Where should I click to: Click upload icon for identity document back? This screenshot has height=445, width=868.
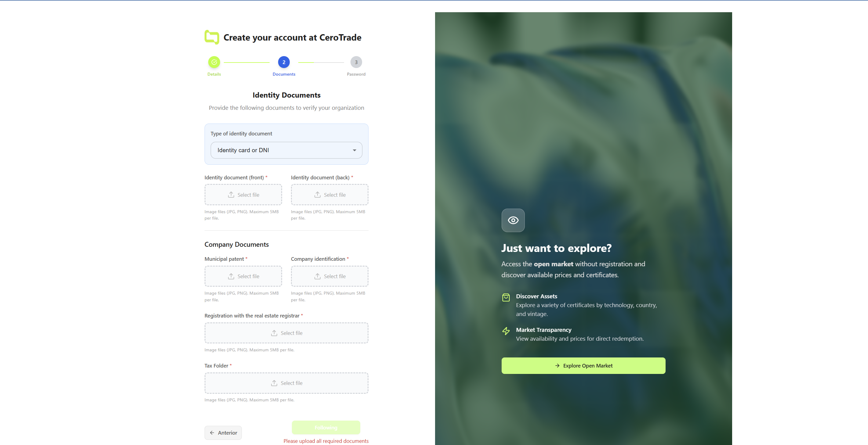coord(318,195)
